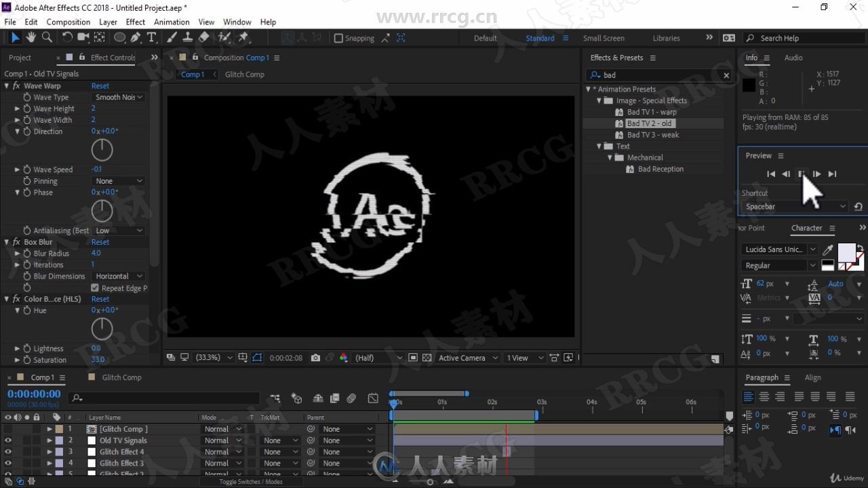Select the Unified Camera tool

pyautogui.click(x=84, y=38)
